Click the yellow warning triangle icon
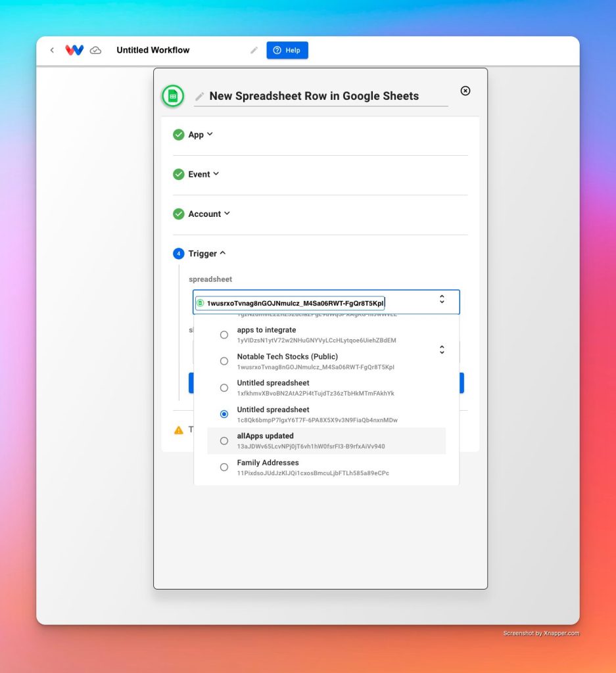 pos(179,430)
